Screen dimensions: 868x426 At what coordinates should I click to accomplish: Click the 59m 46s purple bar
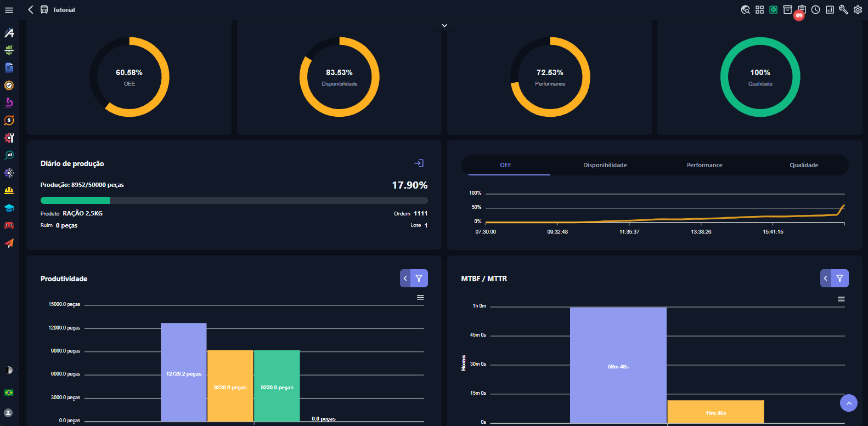618,365
